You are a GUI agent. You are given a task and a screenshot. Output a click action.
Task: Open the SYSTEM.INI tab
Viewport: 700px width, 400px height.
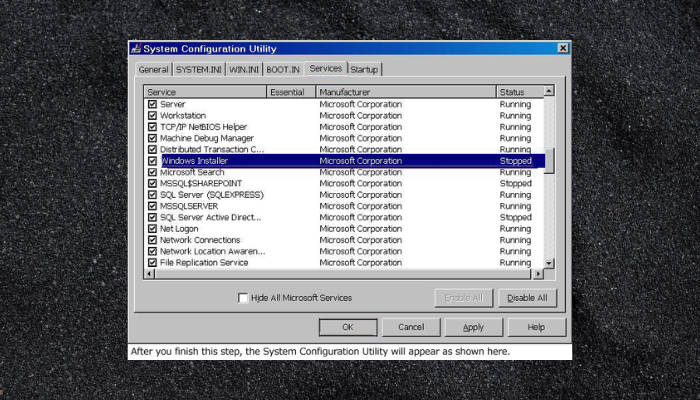(199, 70)
